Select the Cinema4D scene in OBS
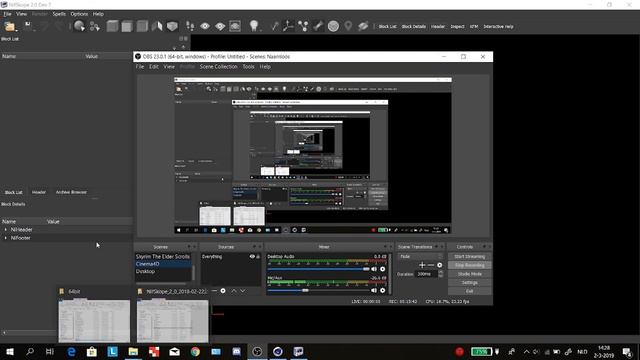 [163, 264]
